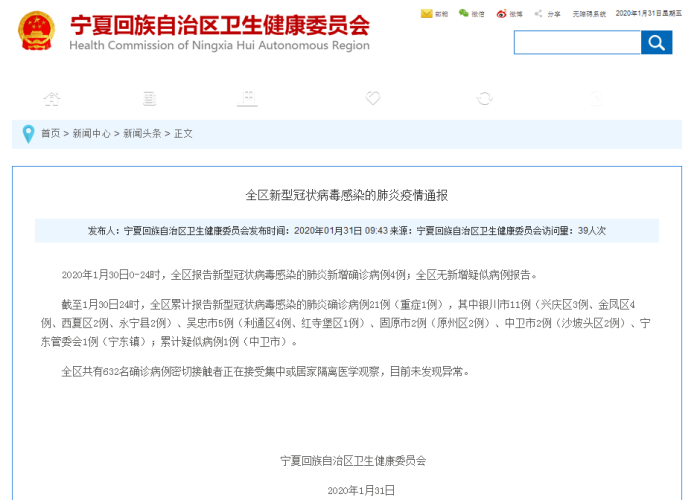Click the paragraph starting 截至1月30日24时
This screenshot has width=700, height=500.
tap(346, 323)
